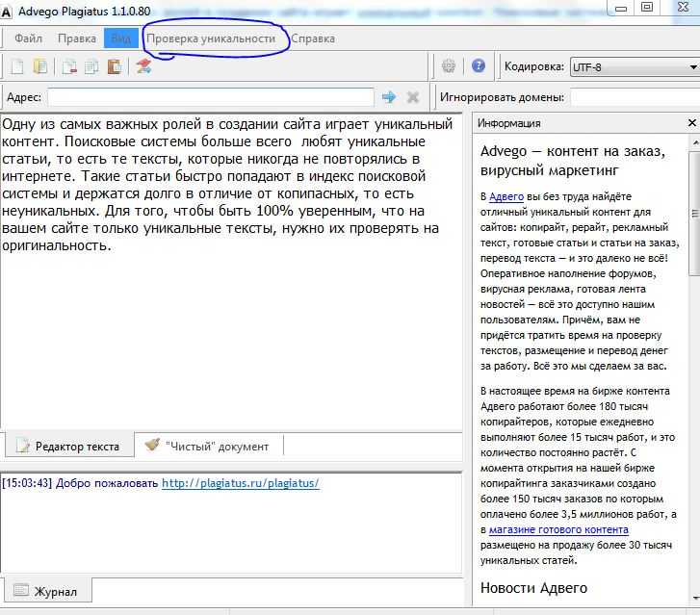
Task: Click the Advego Plagiatus title bar icon
Action: pos(6,12)
